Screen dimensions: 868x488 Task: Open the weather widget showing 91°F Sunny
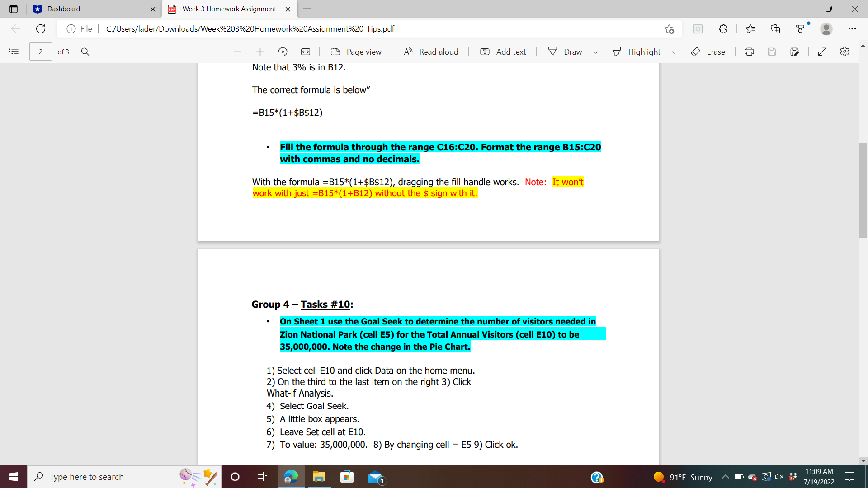tap(683, 477)
